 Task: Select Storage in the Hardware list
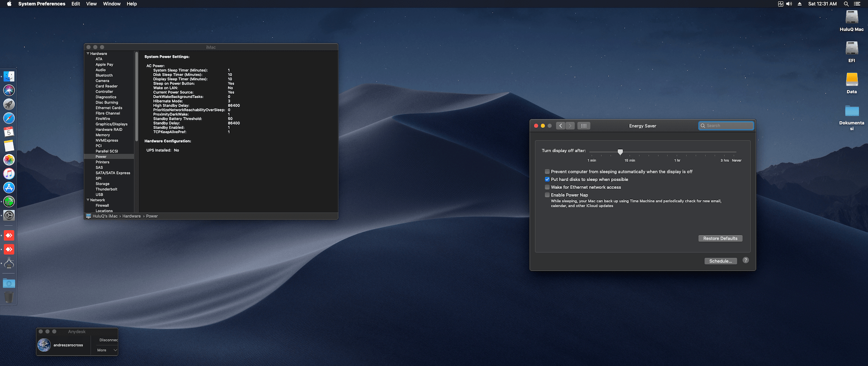[x=102, y=184]
